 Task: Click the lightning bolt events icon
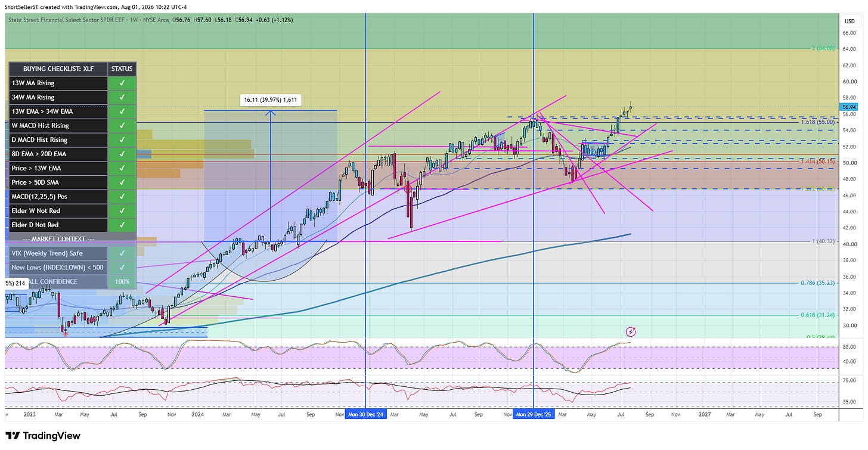tap(631, 331)
